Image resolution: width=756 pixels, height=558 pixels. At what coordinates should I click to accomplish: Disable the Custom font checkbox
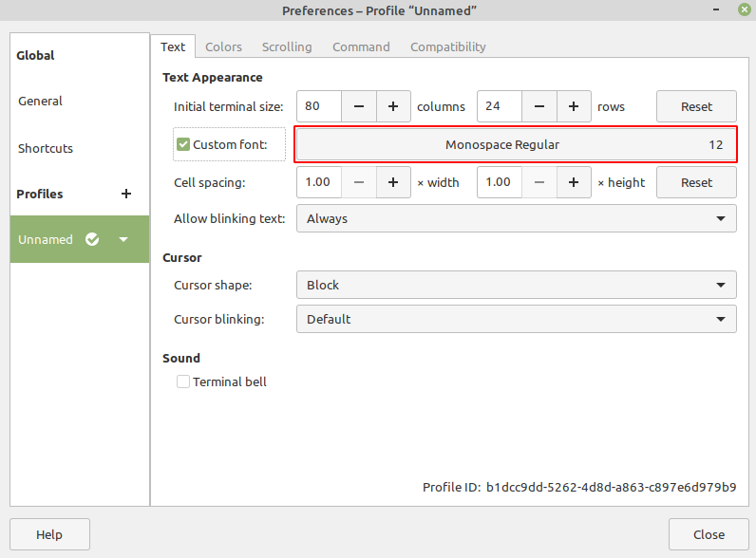[x=183, y=145]
